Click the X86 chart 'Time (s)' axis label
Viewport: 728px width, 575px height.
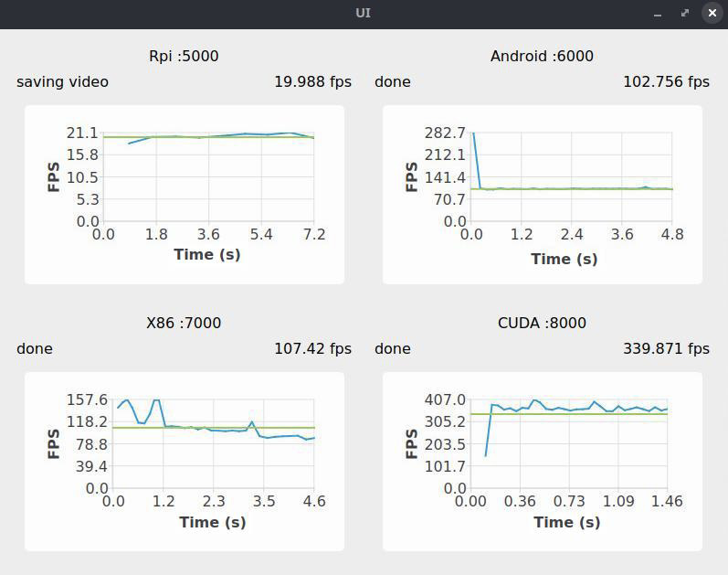coord(212,522)
